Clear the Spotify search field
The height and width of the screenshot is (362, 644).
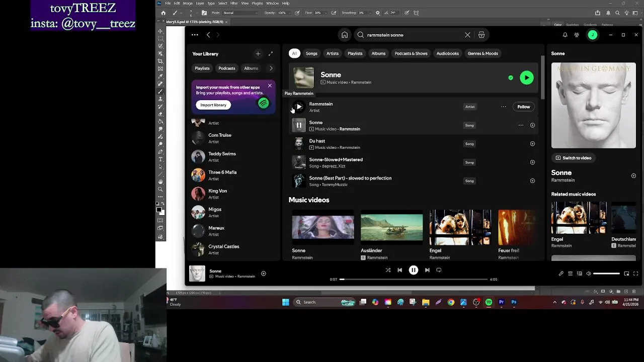click(467, 35)
